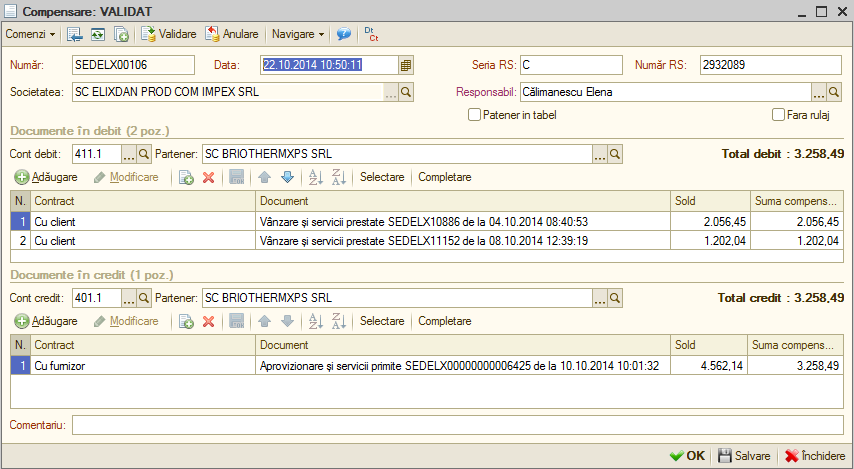
Task: Click the Dt/Ct accounting entries icon
Action: tap(371, 34)
